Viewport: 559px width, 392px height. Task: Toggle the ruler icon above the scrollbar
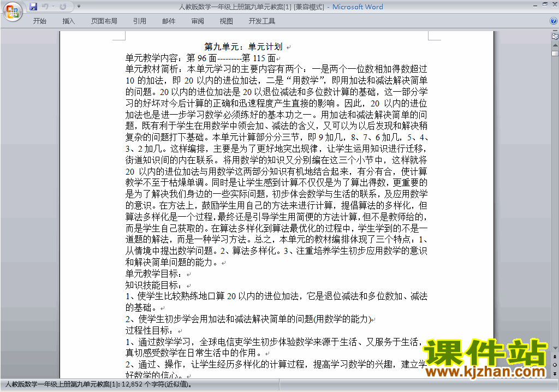pos(555,35)
